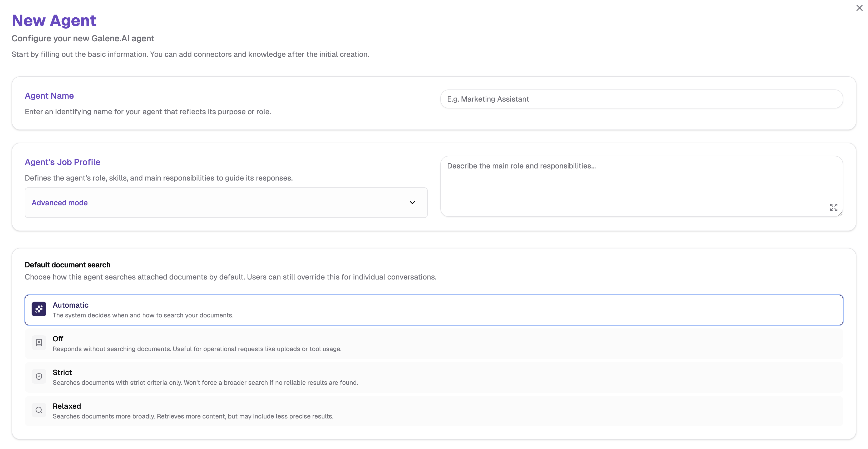The height and width of the screenshot is (449, 868).
Task: Choose the Strict document search option
Action: coord(434,377)
